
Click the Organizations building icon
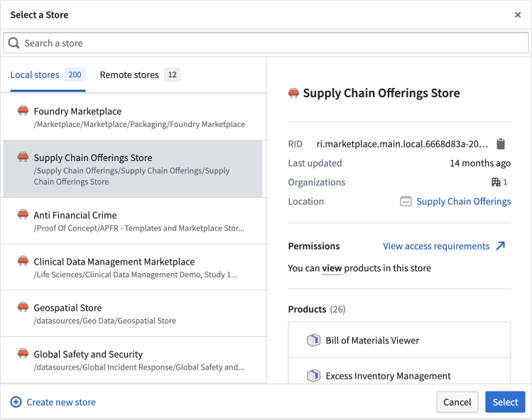[496, 182]
